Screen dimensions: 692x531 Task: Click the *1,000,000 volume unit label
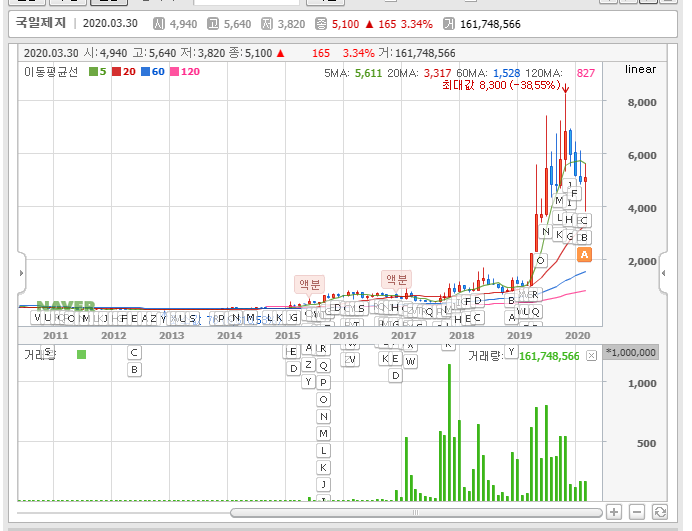point(631,352)
